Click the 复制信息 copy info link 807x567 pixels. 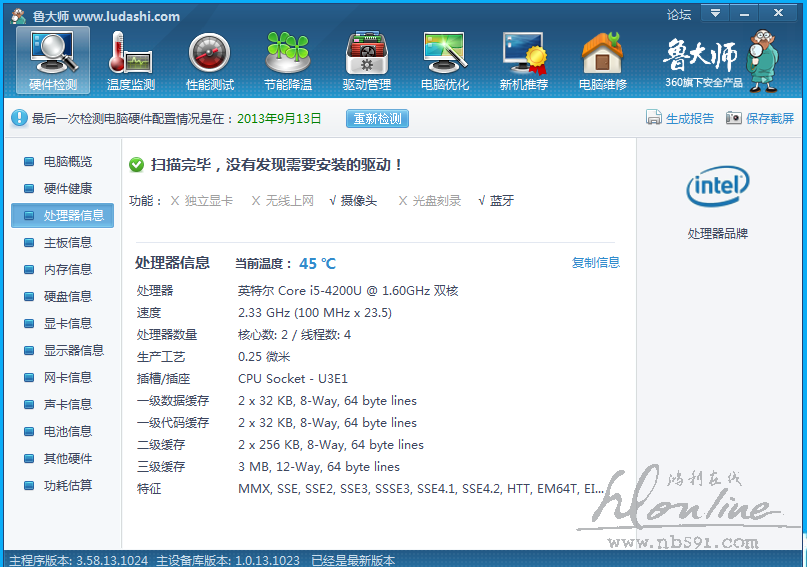tap(595, 263)
